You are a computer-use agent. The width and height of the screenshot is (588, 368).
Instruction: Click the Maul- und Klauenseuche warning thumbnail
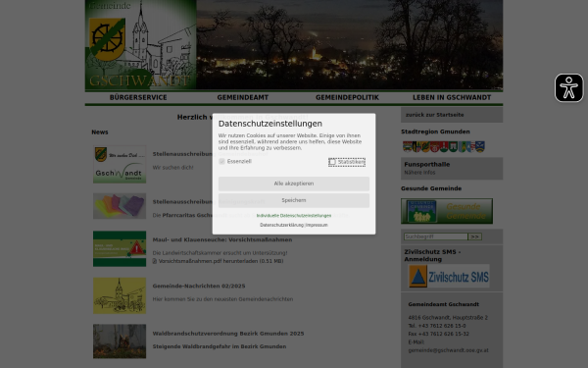pyautogui.click(x=120, y=248)
